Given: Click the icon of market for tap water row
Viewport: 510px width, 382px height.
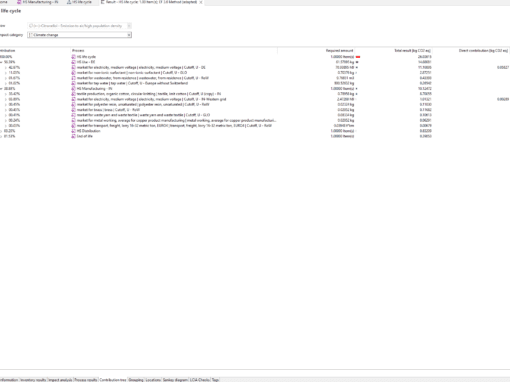Looking at the screenshot, I should coord(73,83).
